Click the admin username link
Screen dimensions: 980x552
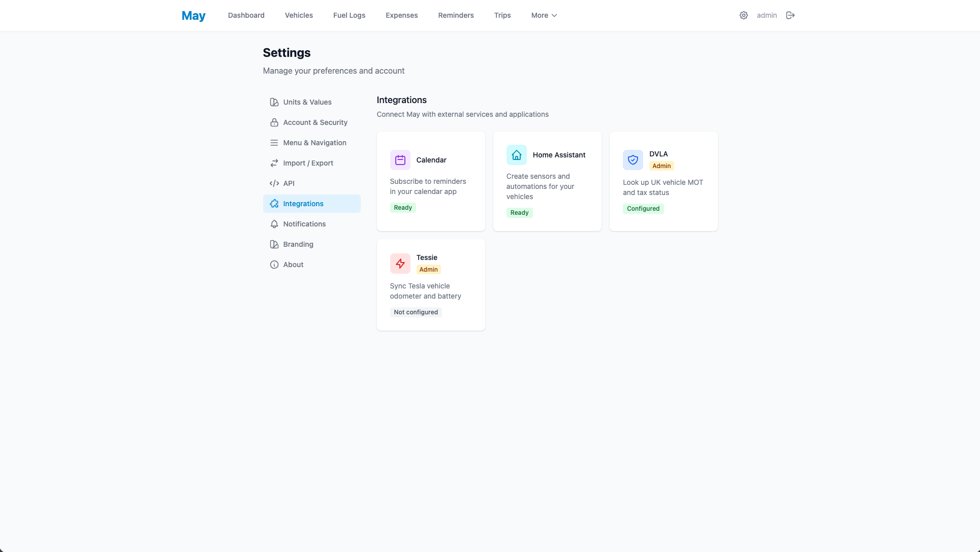(767, 15)
